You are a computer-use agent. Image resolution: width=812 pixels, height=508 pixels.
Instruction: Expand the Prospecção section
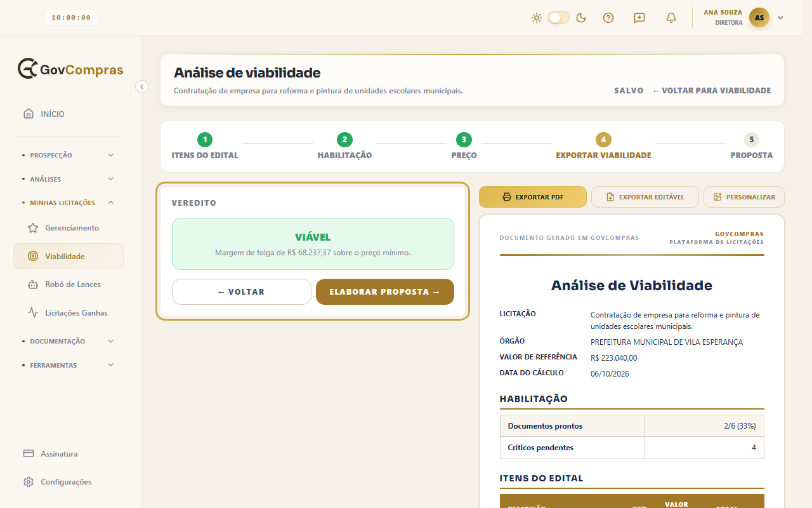pos(69,155)
